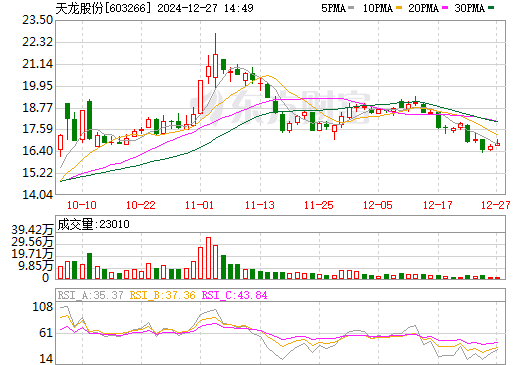The height and width of the screenshot is (365, 520).
Task: Click the 10-22 date label
Action: [x=141, y=205]
